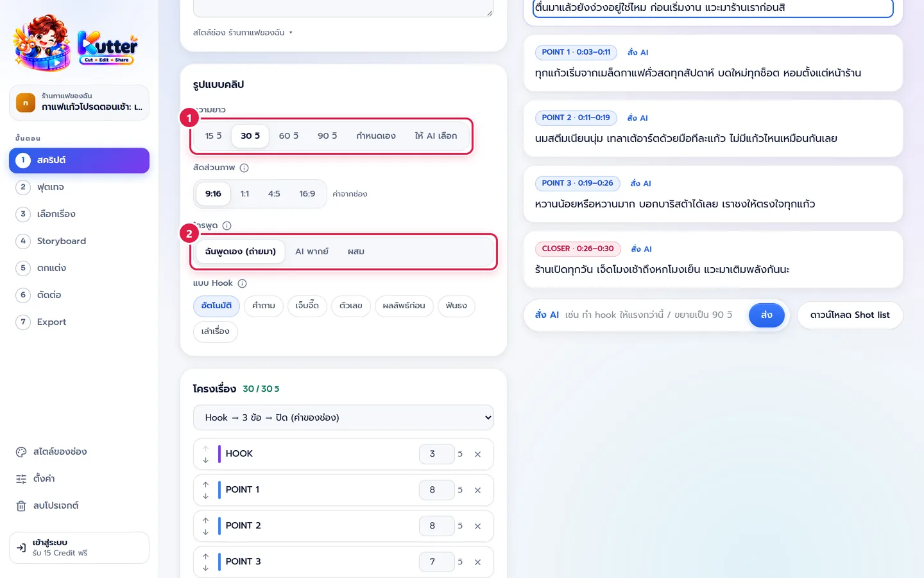Remove the HOOK row with X

click(x=477, y=454)
